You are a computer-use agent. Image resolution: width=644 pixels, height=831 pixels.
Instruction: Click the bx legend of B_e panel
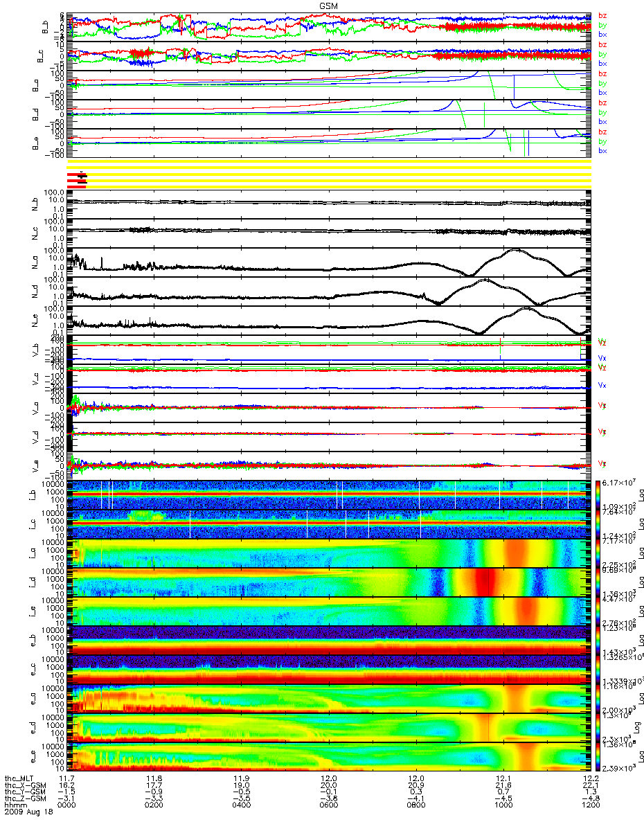tap(602, 150)
